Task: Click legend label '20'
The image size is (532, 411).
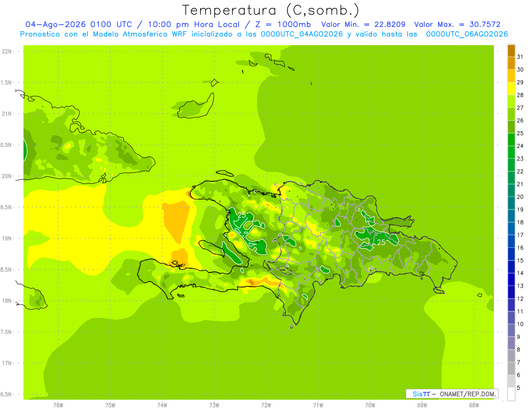Action: 520,197
